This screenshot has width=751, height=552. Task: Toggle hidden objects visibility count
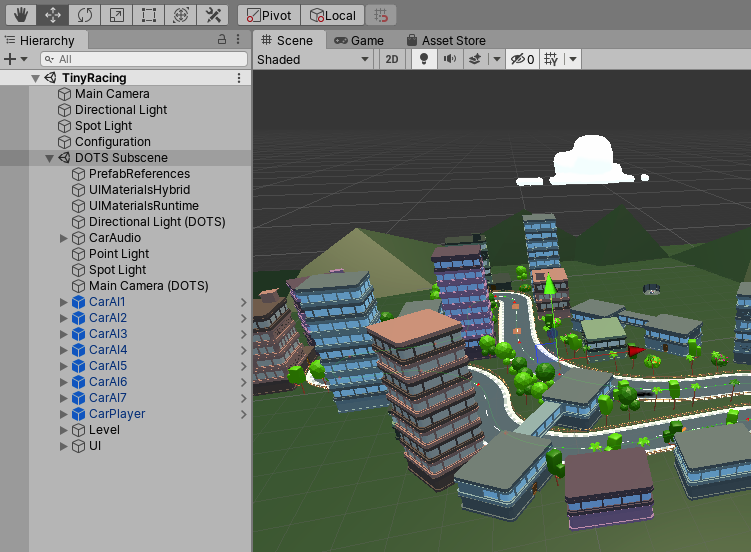pyautogui.click(x=523, y=59)
